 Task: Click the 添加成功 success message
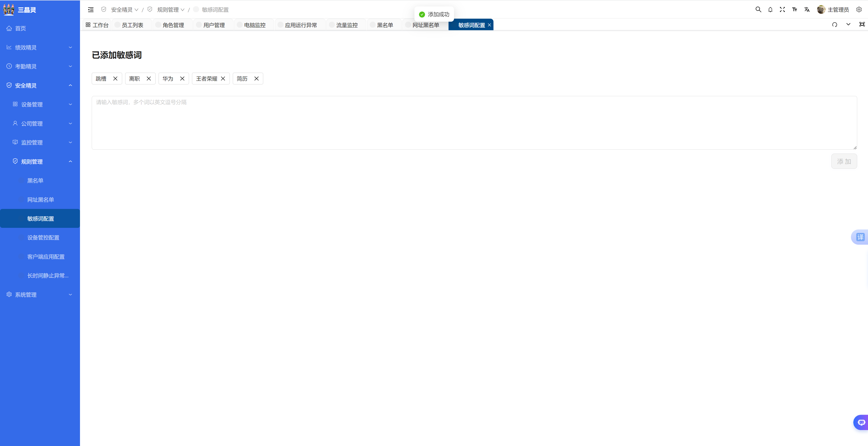434,15
